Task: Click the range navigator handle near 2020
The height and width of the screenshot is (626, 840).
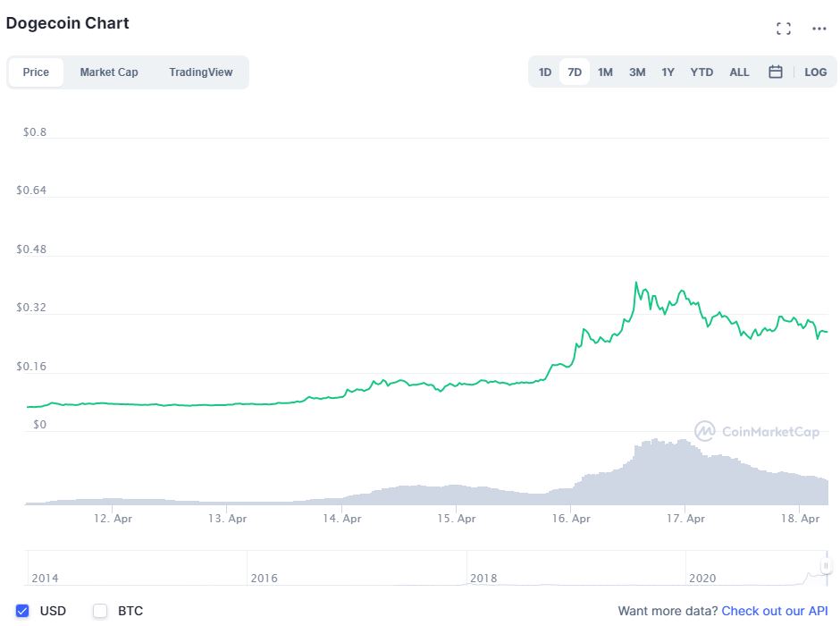Action: (827, 566)
